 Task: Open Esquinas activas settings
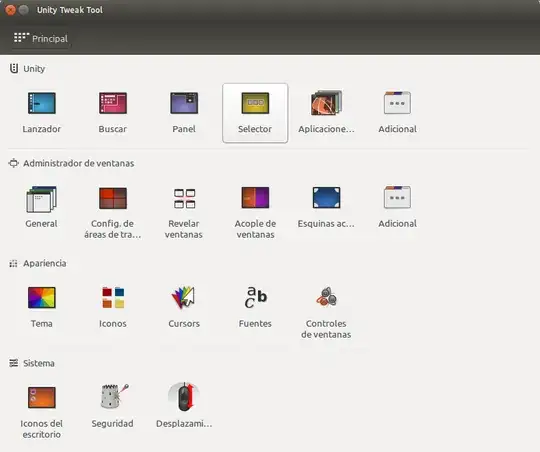[326, 207]
